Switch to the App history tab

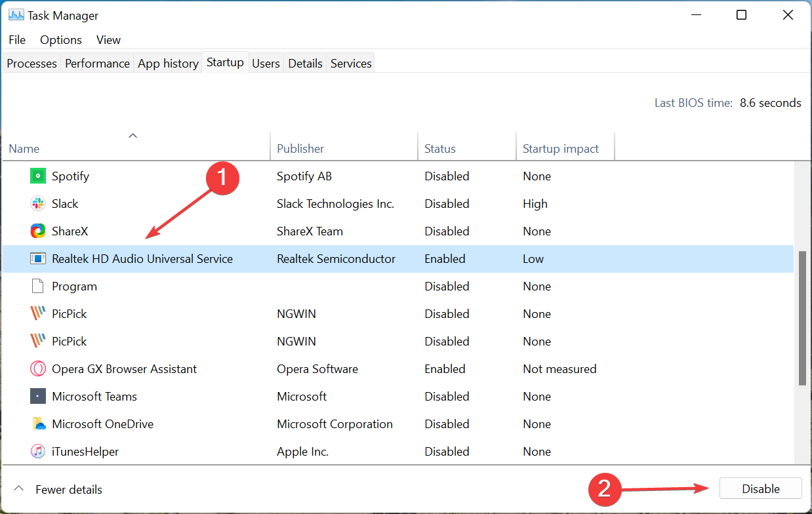pos(168,64)
